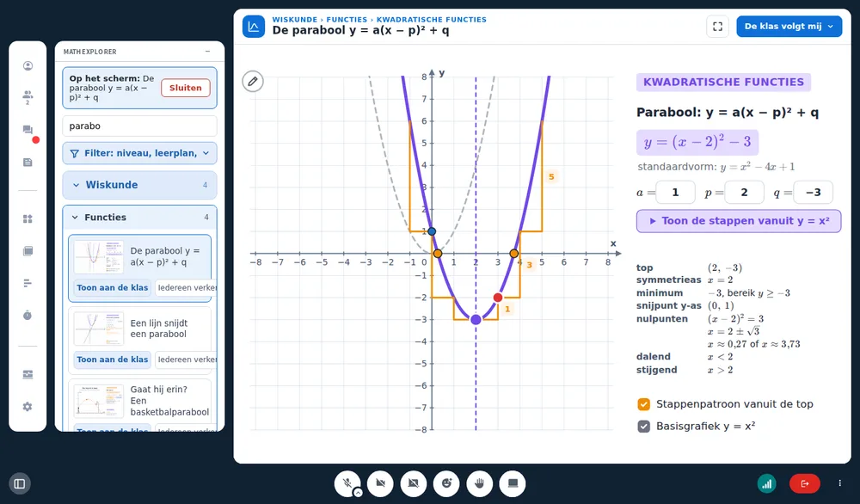860x504 pixels.
Task: Go to FUNCTIES breadcrumb
Action: (x=347, y=19)
